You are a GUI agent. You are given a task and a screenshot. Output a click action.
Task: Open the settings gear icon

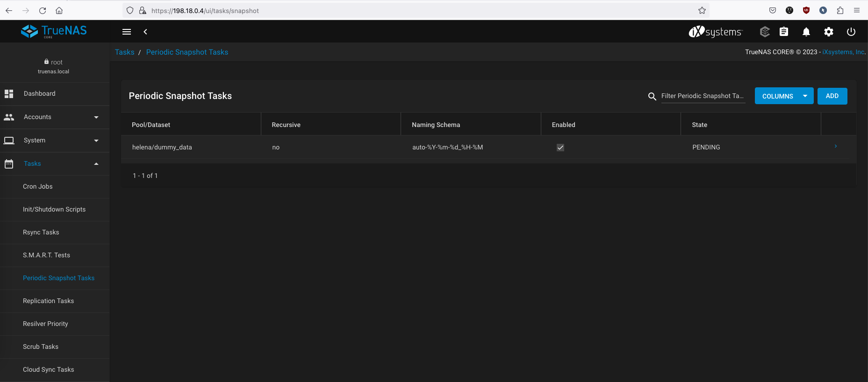(829, 32)
